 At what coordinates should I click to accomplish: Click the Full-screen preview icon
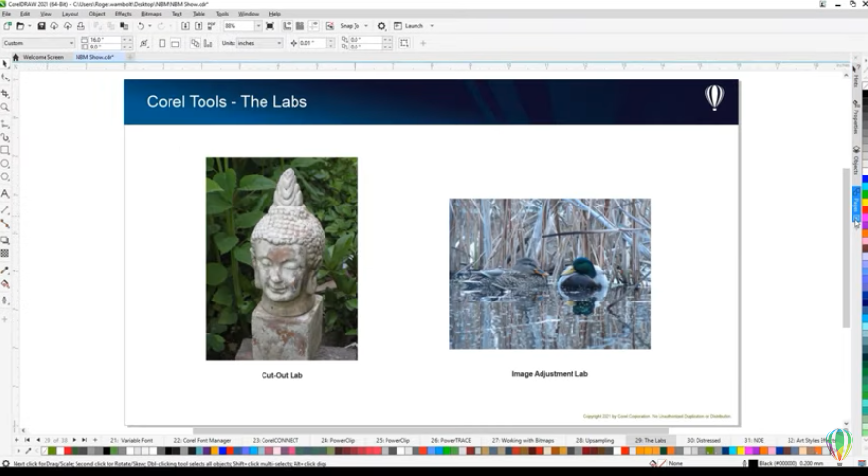[270, 26]
